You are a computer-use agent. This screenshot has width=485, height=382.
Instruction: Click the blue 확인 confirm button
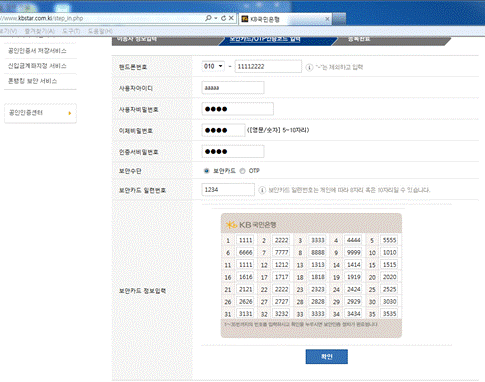[327, 357]
